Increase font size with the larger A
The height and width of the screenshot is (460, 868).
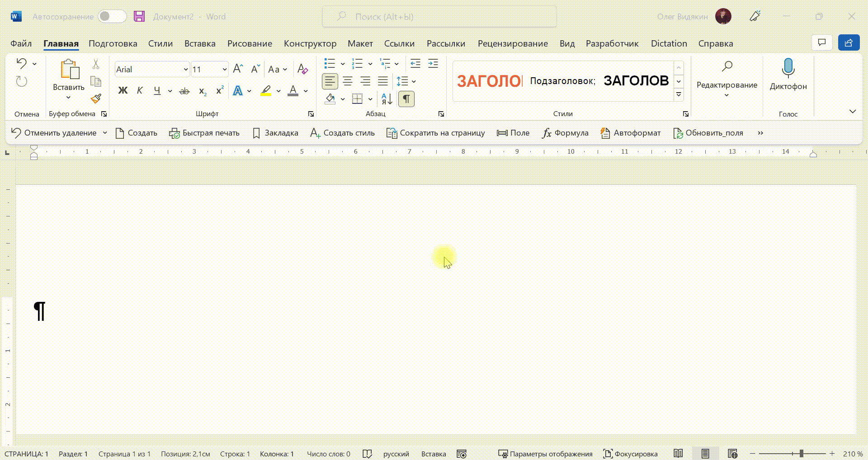click(238, 69)
